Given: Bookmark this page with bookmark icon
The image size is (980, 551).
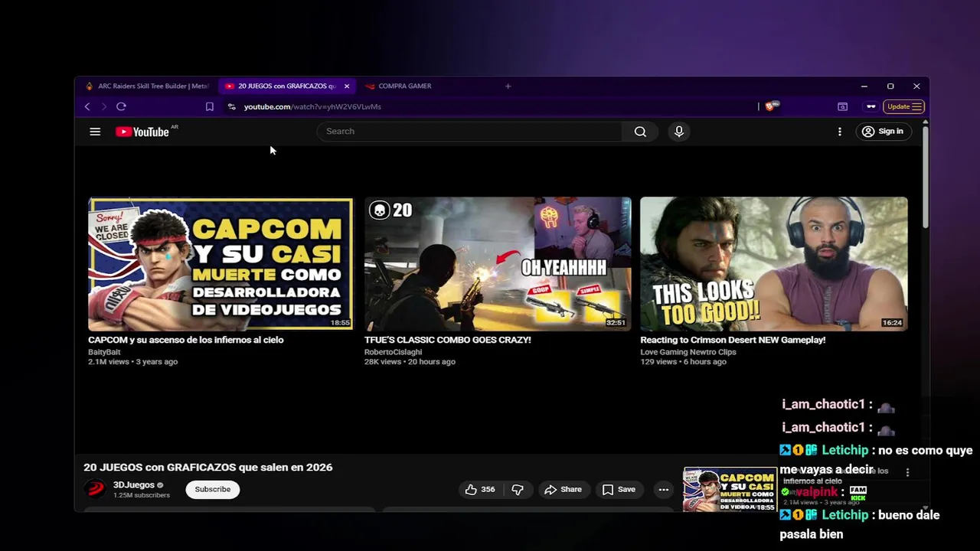Looking at the screenshot, I should [209, 106].
